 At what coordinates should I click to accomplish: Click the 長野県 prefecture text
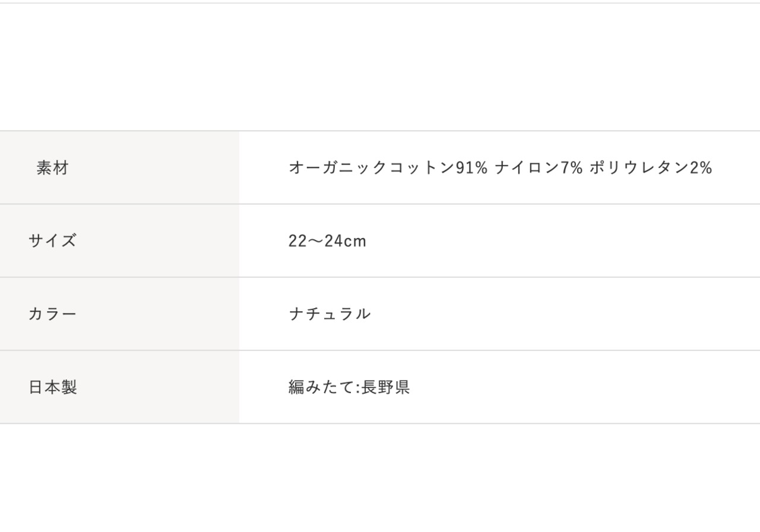(x=386, y=388)
